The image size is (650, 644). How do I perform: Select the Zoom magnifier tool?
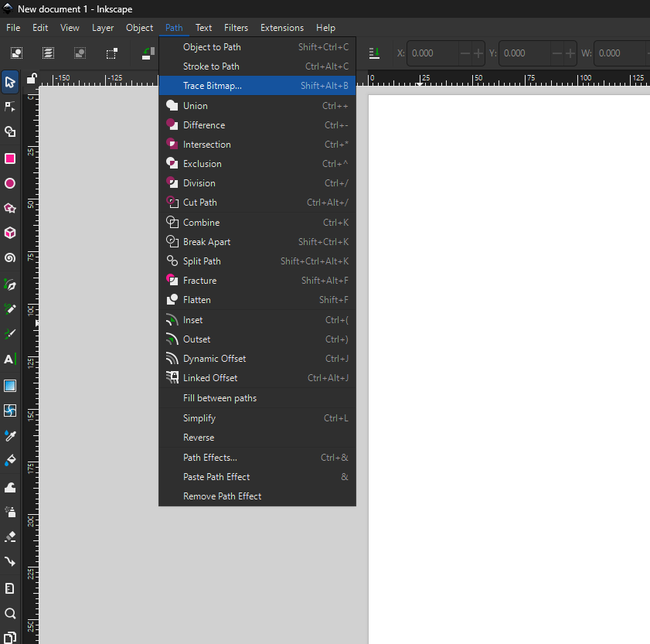[x=10, y=613]
